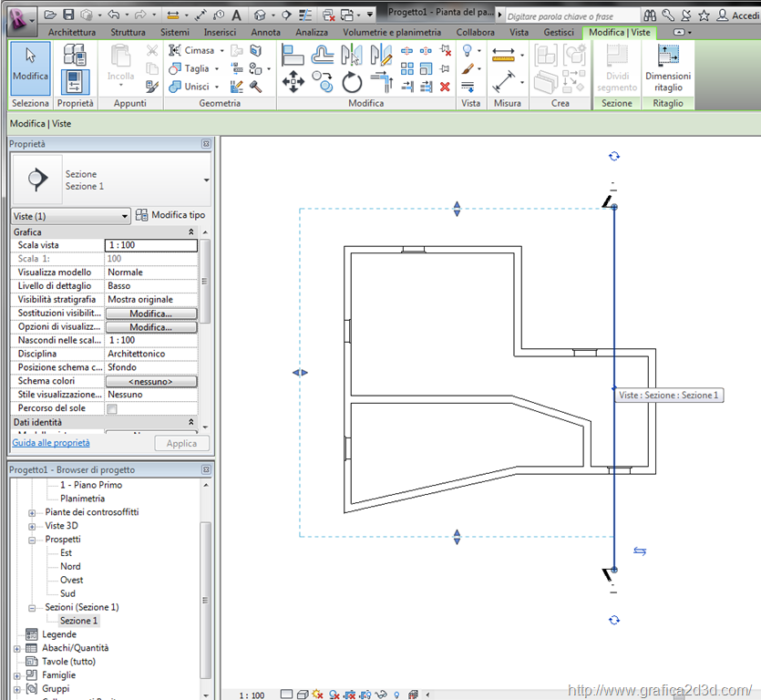
Task: Collapse the Prospetti tree node
Action: 34,540
